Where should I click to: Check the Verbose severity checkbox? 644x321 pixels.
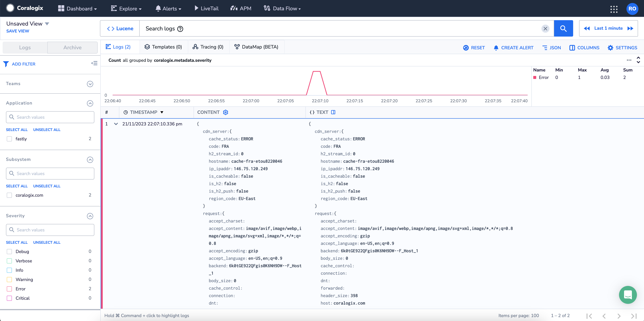[9, 261]
